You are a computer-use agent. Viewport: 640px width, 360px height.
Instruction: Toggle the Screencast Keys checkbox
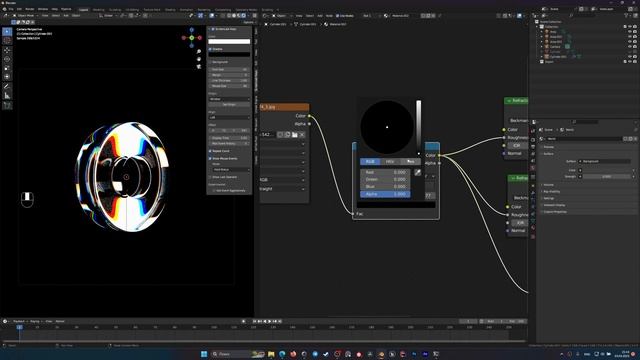coord(213,29)
